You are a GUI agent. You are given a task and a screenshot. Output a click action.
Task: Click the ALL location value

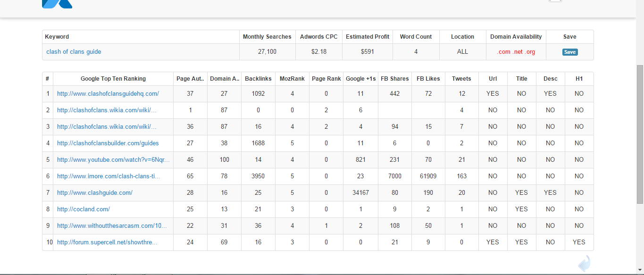click(462, 52)
